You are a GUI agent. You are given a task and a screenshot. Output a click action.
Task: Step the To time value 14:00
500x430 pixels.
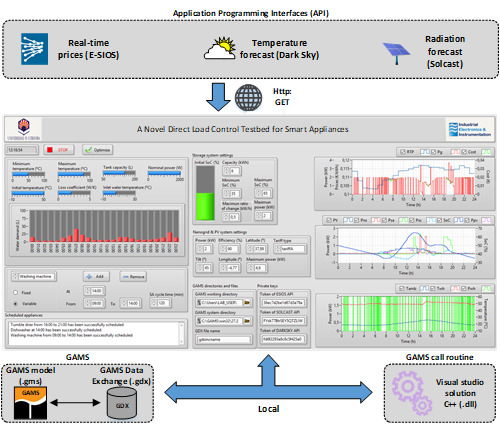click(124, 303)
